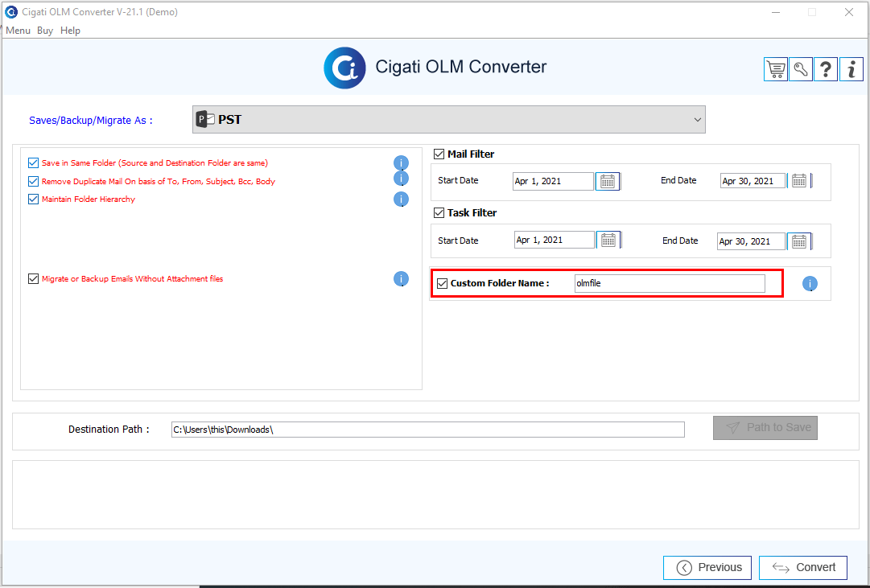Toggle Save in Same Folder checkbox

pyautogui.click(x=33, y=163)
